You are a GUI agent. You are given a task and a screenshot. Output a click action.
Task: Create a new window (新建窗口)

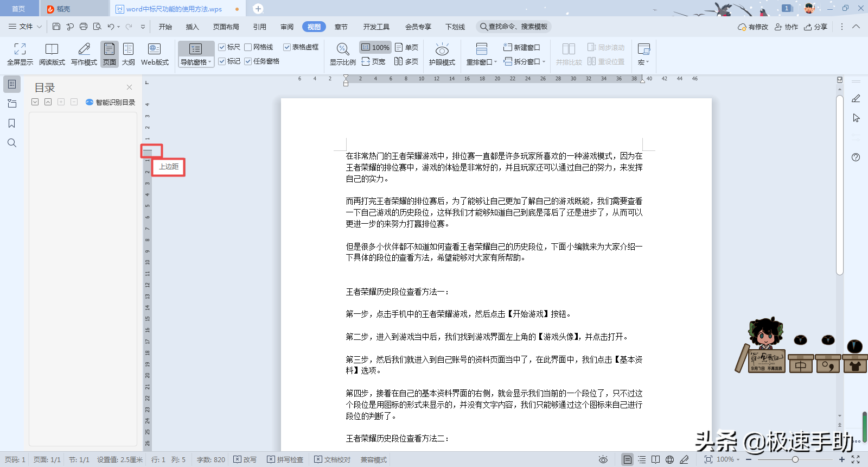(522, 47)
